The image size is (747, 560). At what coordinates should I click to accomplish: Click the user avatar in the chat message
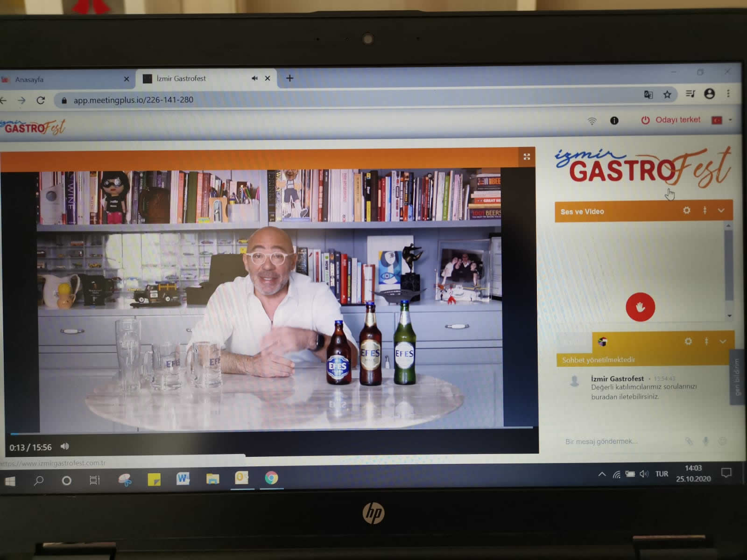(575, 381)
